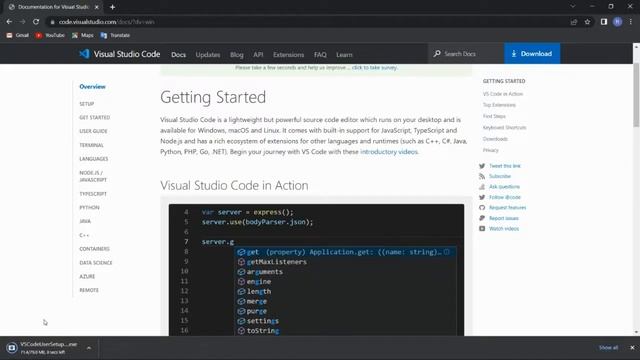Open Maps bookmark
The height and width of the screenshot is (360, 640).
point(83,36)
